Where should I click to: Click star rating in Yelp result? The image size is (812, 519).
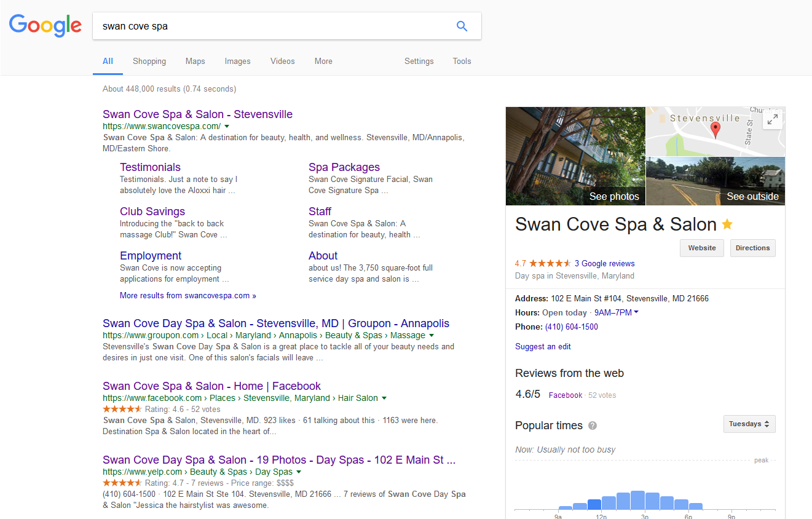click(122, 483)
